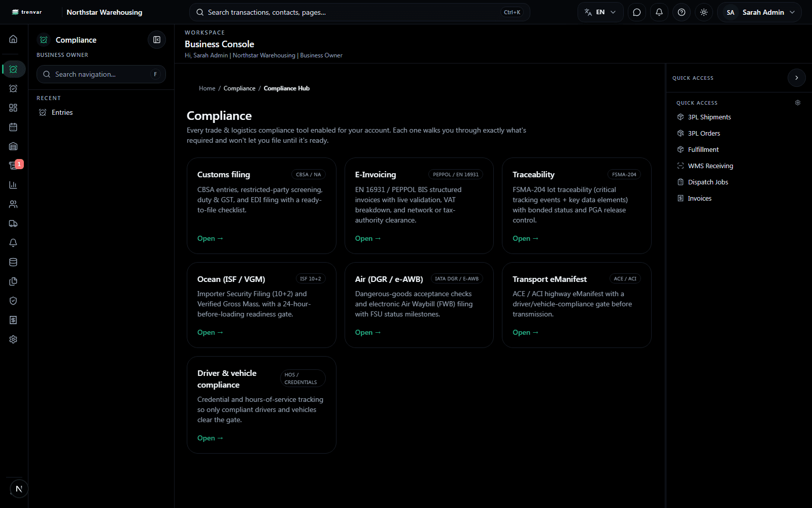Screen dimensions: 812x508
Task: Click the global search transactions field
Action: click(359, 12)
